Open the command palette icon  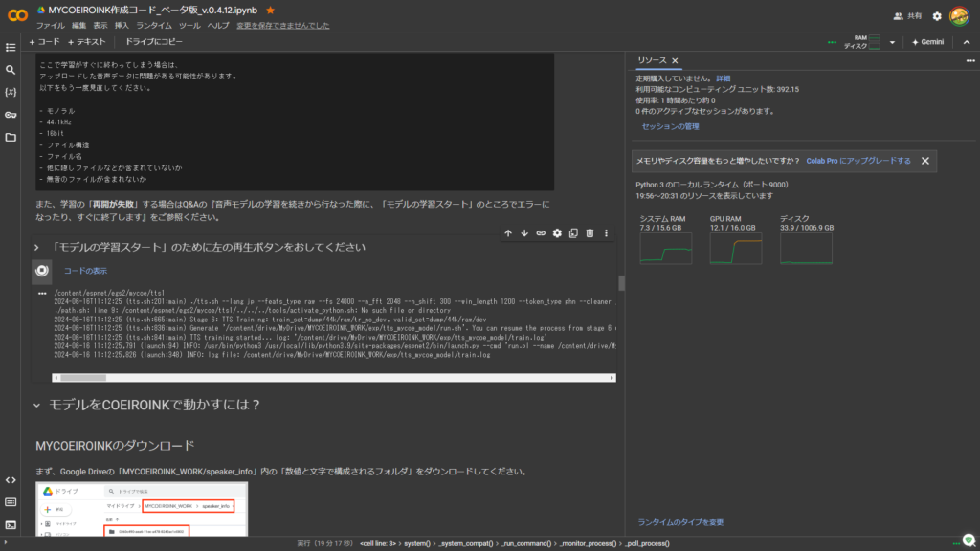coord(11,502)
